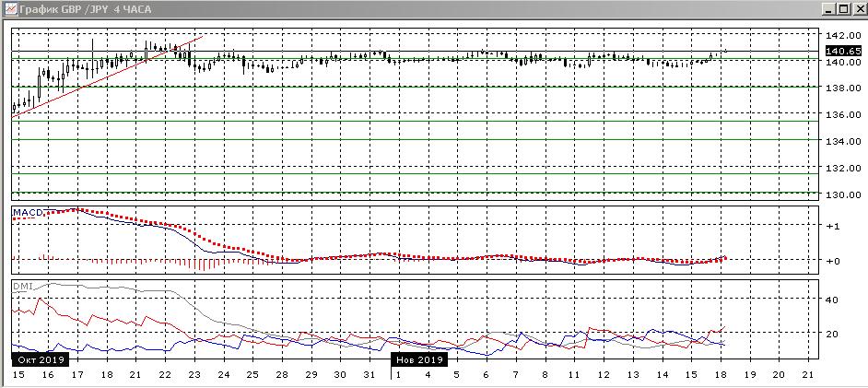Select the 'Ноя 2019' month marker
This screenshot has height=388, width=868.
tap(419, 359)
